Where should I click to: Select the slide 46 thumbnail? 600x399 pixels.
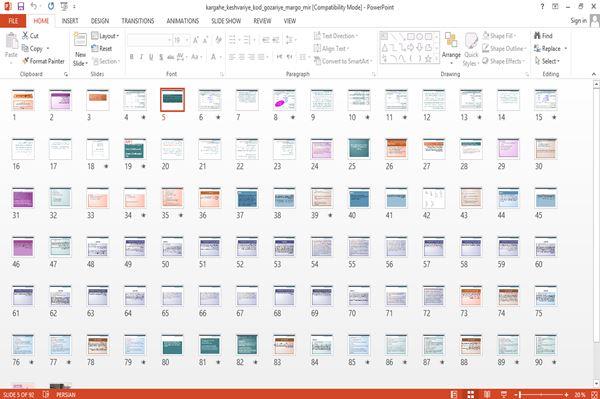coord(23,247)
